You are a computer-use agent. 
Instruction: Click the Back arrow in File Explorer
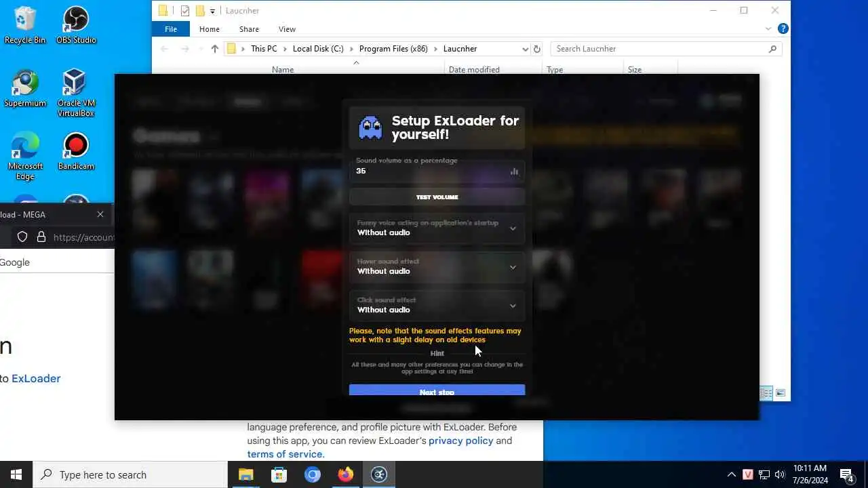(164, 49)
